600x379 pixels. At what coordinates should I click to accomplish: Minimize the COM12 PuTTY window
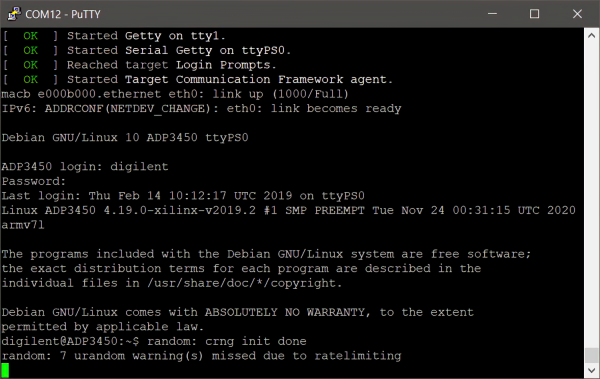tap(492, 14)
